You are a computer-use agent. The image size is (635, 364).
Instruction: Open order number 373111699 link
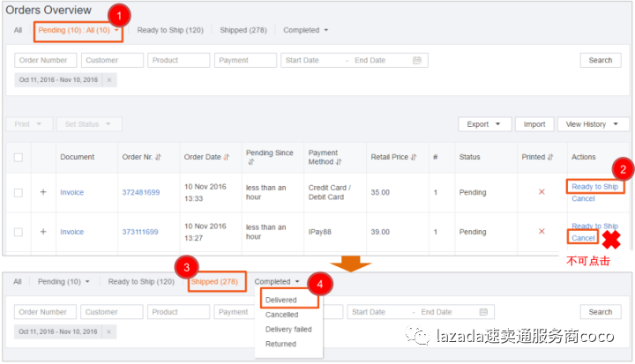pyautogui.click(x=140, y=232)
